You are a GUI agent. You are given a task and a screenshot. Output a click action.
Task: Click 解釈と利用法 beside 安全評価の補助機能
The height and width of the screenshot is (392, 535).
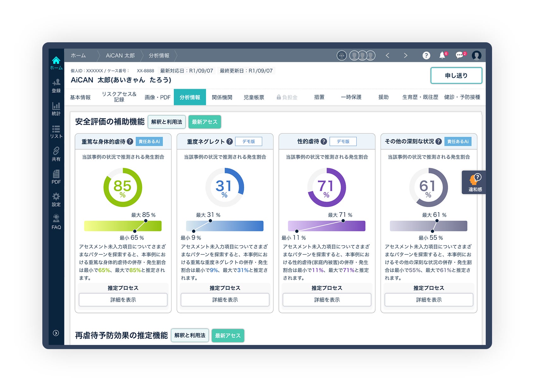coord(167,122)
